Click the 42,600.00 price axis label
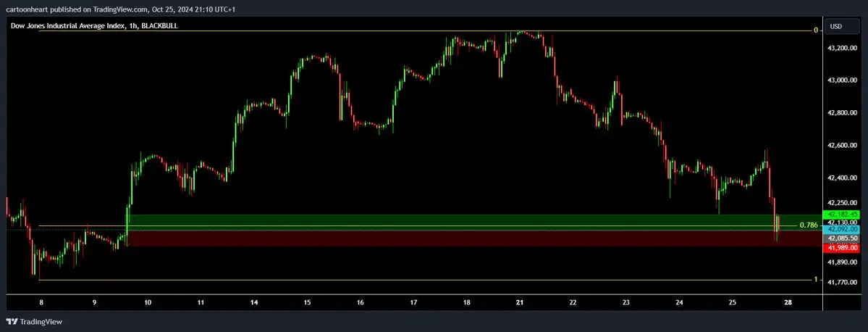Viewport: 868px width, 332px height. [843, 146]
